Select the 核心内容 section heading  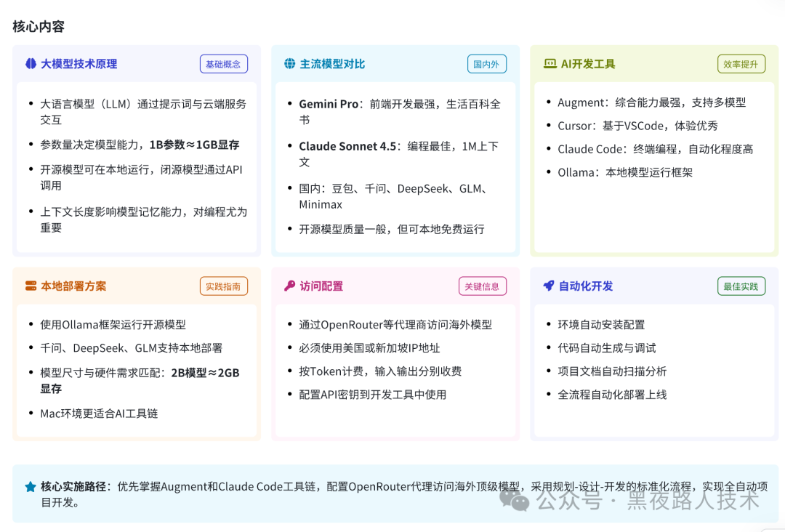39,26
